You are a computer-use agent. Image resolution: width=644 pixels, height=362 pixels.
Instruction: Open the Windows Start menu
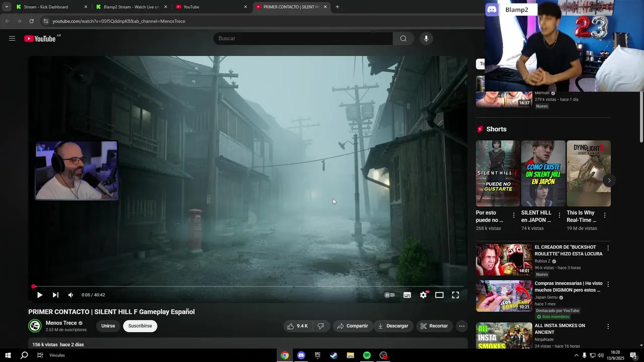pyautogui.click(x=8, y=355)
